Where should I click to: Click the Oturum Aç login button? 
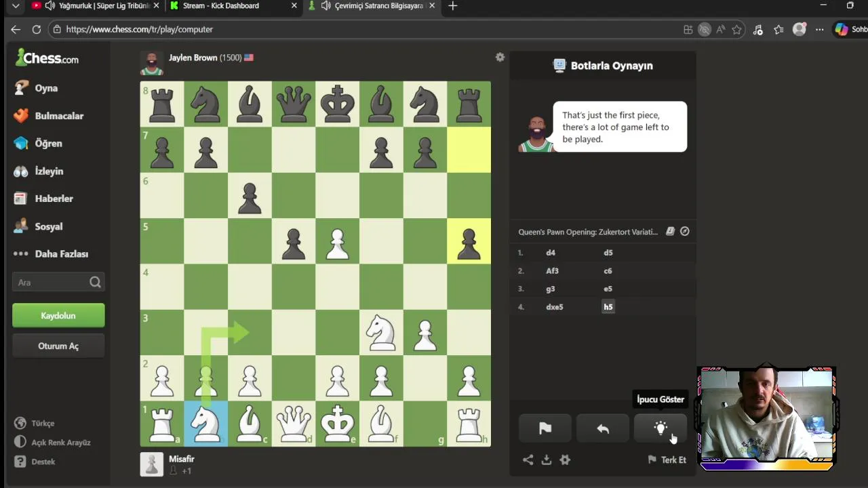[58, 346]
